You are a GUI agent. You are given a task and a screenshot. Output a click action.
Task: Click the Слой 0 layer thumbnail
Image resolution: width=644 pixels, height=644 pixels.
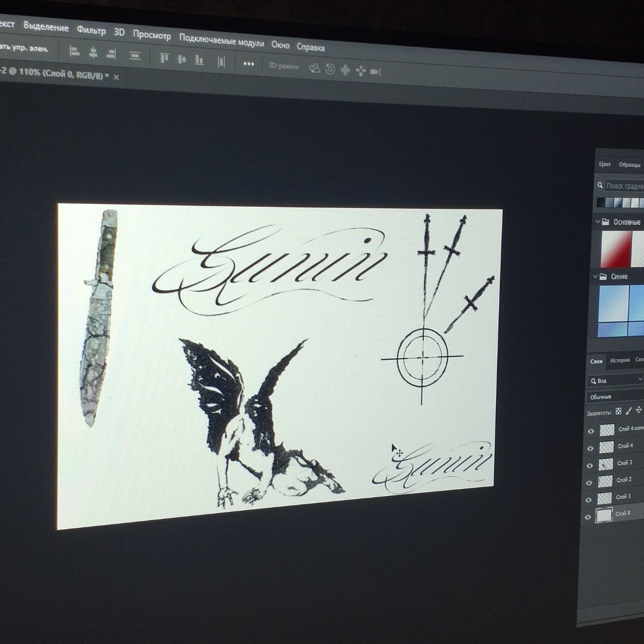pos(604,515)
